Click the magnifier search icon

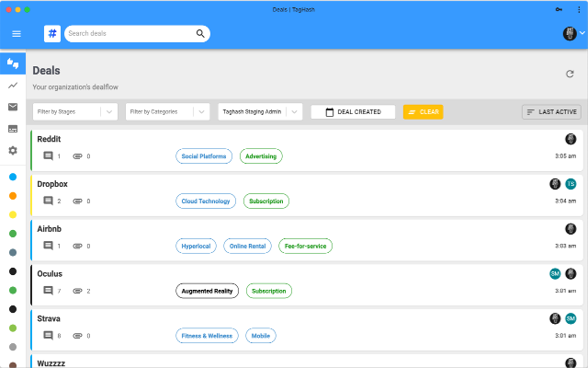tap(200, 34)
